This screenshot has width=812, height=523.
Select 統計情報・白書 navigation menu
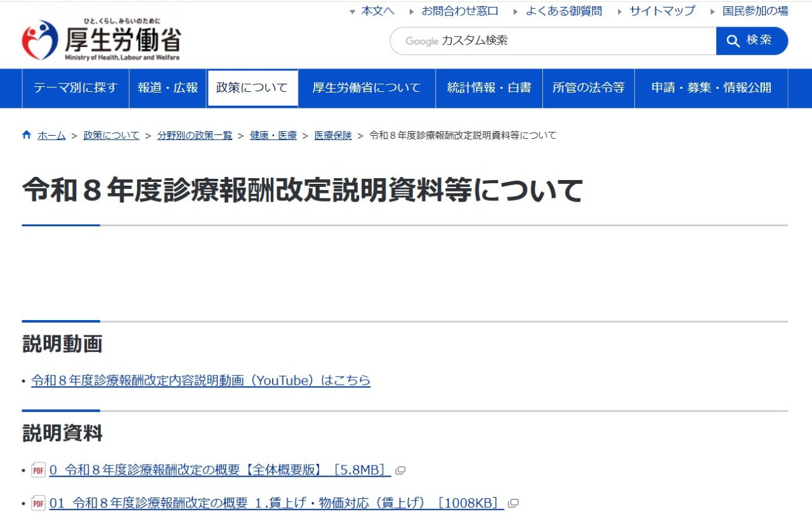click(489, 88)
